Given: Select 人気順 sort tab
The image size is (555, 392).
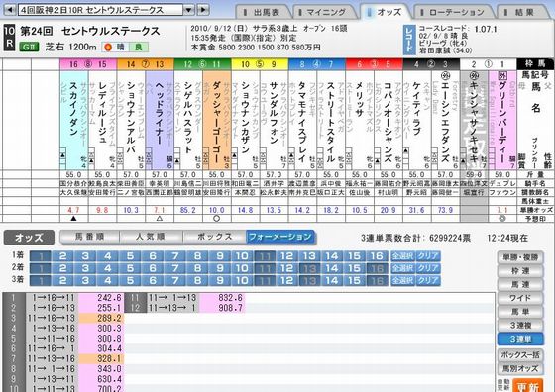Looking at the screenshot, I should pyautogui.click(x=151, y=238).
